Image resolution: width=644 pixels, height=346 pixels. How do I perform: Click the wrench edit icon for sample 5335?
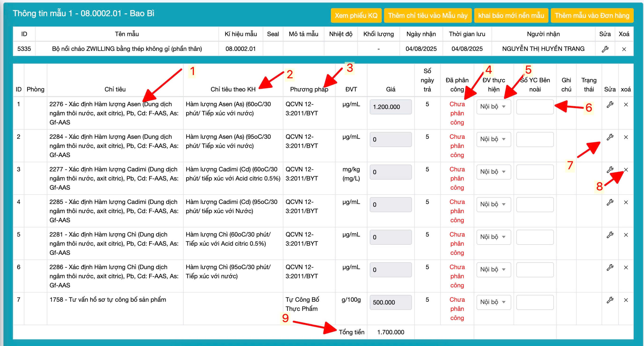click(605, 49)
